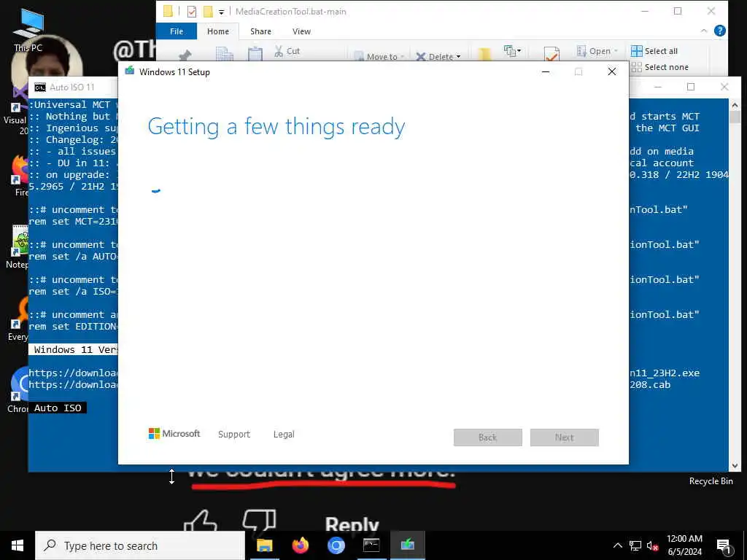Click the Paste clipboard icon in ribbon
The height and width of the screenshot is (560, 747).
click(x=255, y=54)
